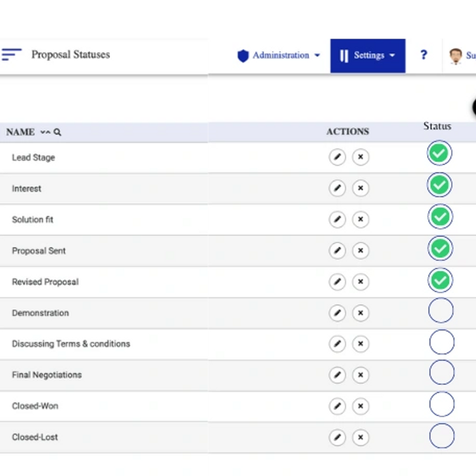Click the ACTIONS column header
The width and height of the screenshot is (476, 476).
[348, 132]
